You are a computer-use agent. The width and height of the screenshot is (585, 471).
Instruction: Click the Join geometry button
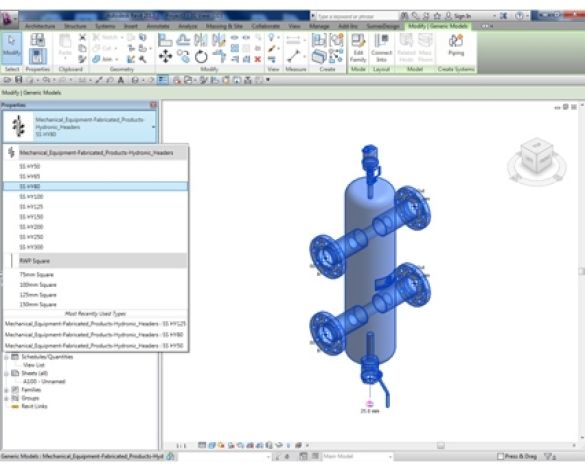click(x=104, y=59)
